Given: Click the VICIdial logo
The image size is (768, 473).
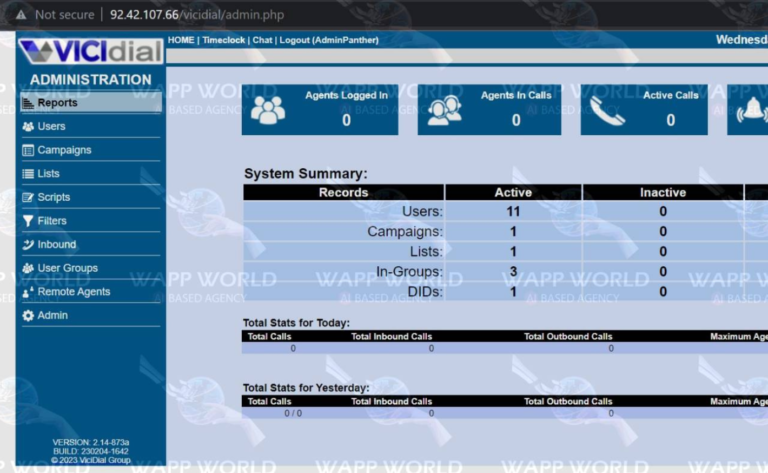Looking at the screenshot, I should 90,52.
